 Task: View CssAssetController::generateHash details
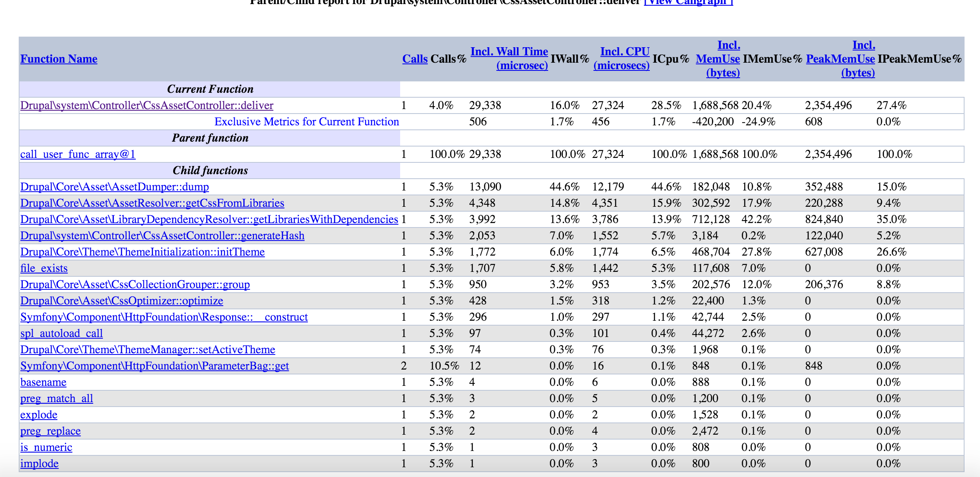click(162, 235)
